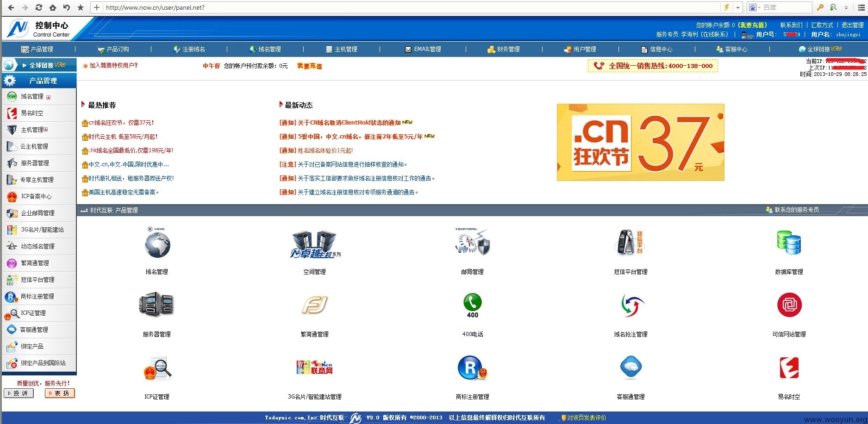
Task: Open 财务管理 in top navigation
Action: click(504, 49)
